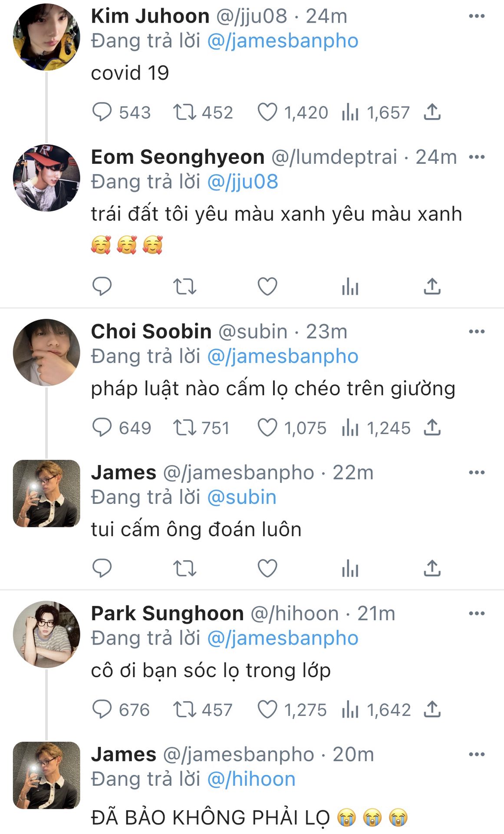Like Choi Soobin's tweet with 1,075 likes

267,427
